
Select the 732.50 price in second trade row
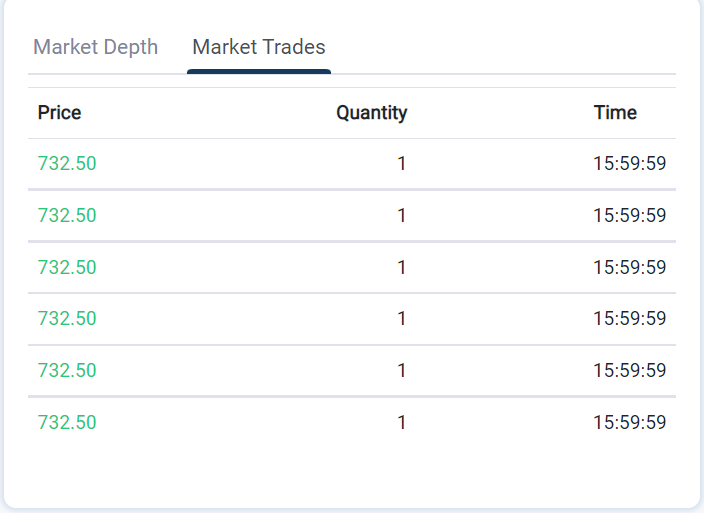(x=67, y=216)
